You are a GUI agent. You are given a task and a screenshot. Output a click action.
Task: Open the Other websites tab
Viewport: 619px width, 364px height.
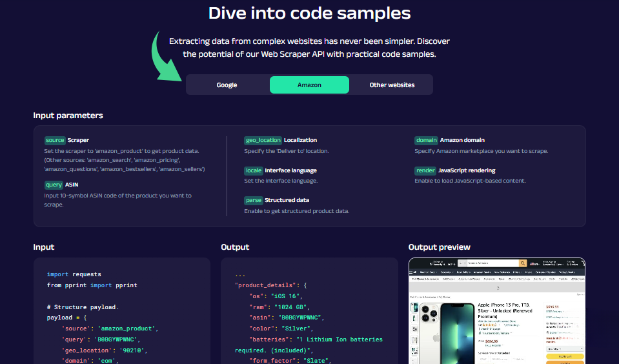(x=392, y=85)
